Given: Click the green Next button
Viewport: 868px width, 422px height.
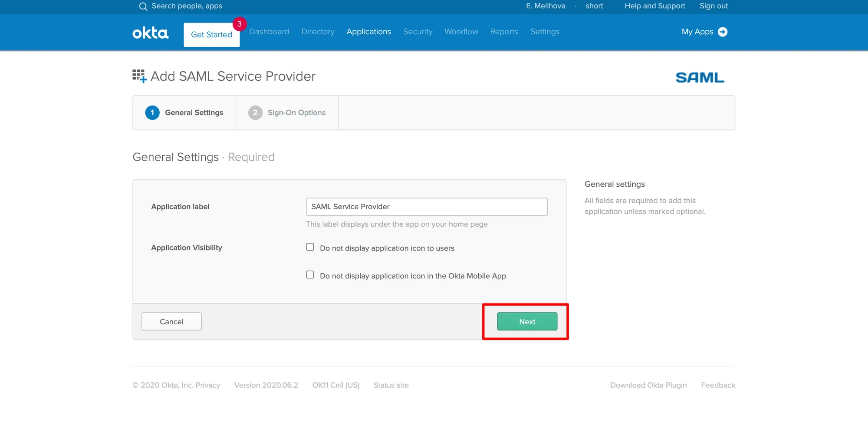Looking at the screenshot, I should (527, 322).
